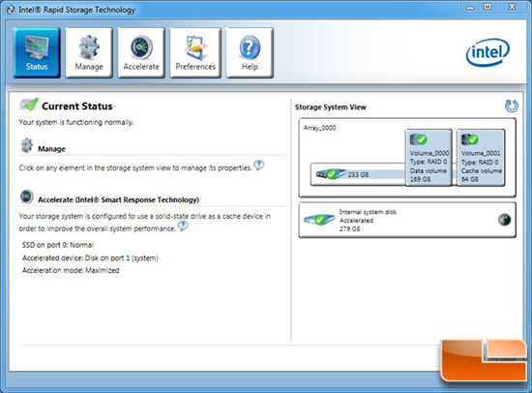Switch to the Manage tab
Image resolution: width=532 pixels, height=393 pixels.
tap(89, 52)
